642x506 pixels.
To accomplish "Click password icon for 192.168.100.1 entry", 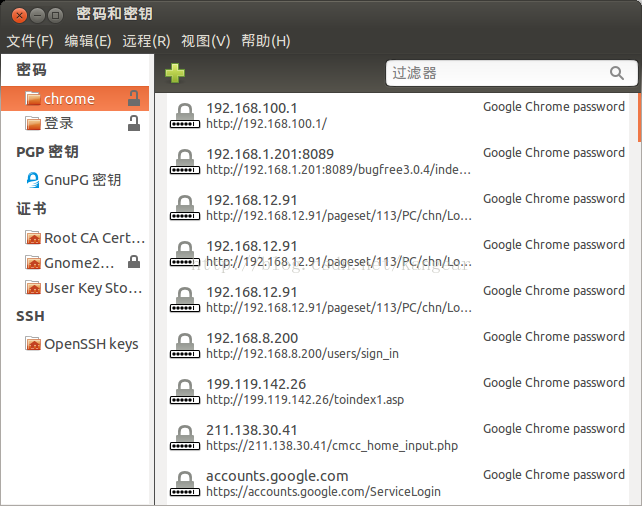I will click(x=185, y=116).
